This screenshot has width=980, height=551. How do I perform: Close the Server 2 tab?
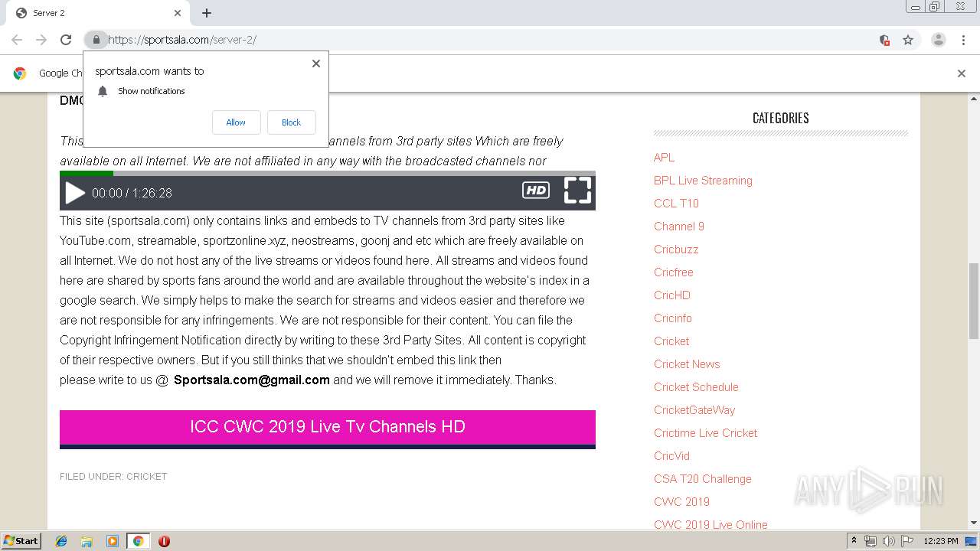click(x=178, y=13)
